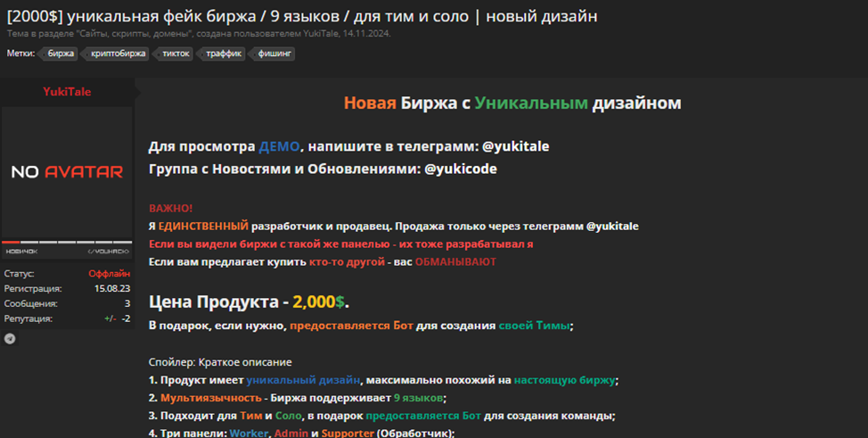
Task: Click the «Статус:» label
Action: (x=19, y=273)
